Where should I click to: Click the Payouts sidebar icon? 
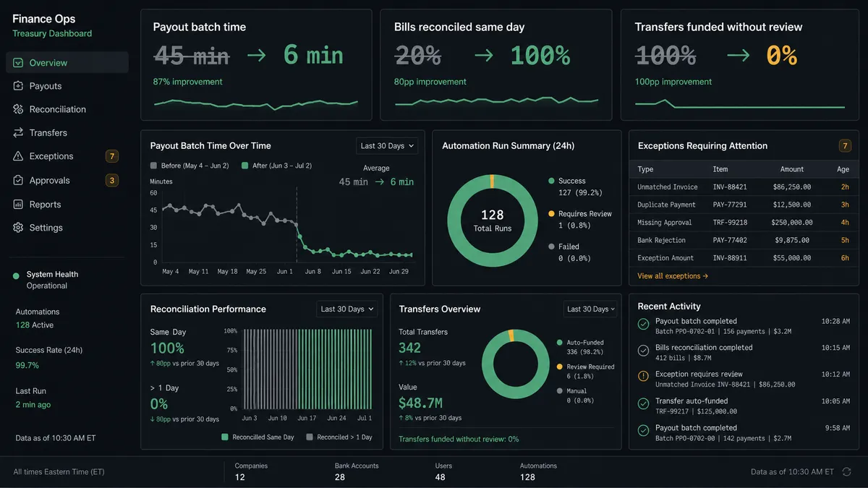pos(18,86)
